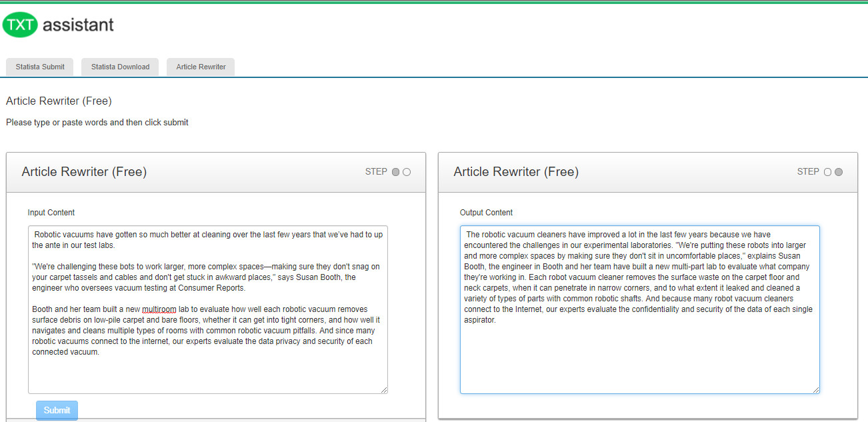Image resolution: width=868 pixels, height=422 pixels.
Task: Select the filled second STEP dot in the output panel
Action: 839,172
